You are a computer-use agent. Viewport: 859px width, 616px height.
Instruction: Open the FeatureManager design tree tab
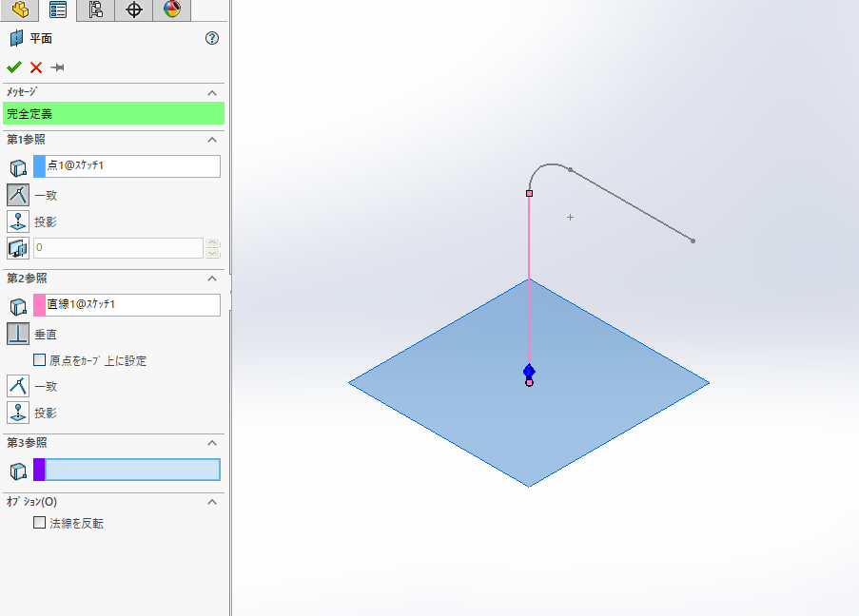pyautogui.click(x=20, y=10)
